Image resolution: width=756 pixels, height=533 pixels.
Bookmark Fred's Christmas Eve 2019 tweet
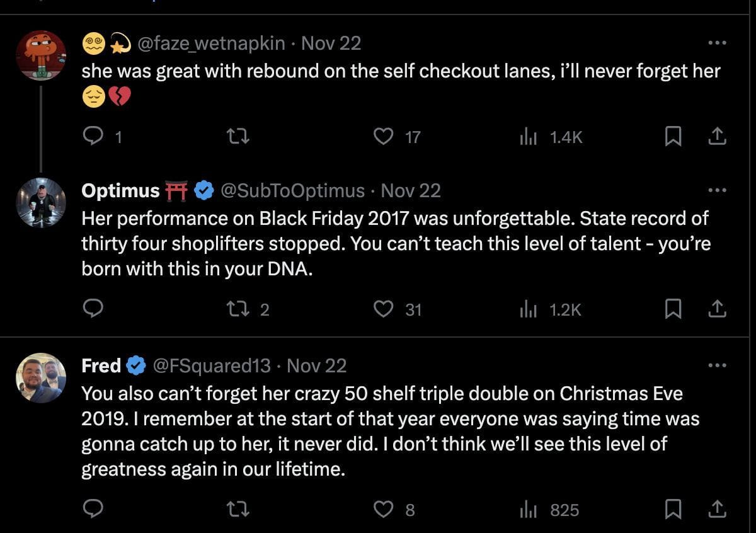click(673, 509)
